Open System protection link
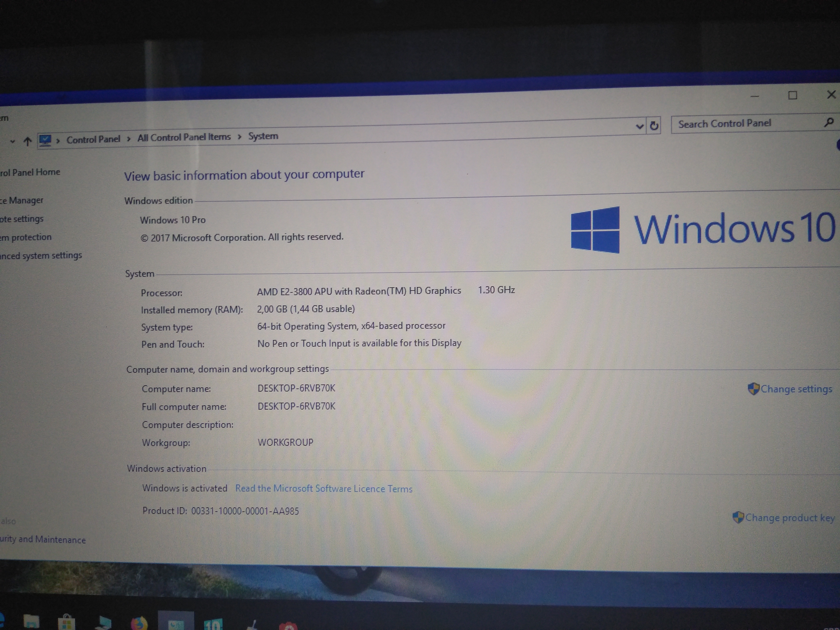 point(26,237)
